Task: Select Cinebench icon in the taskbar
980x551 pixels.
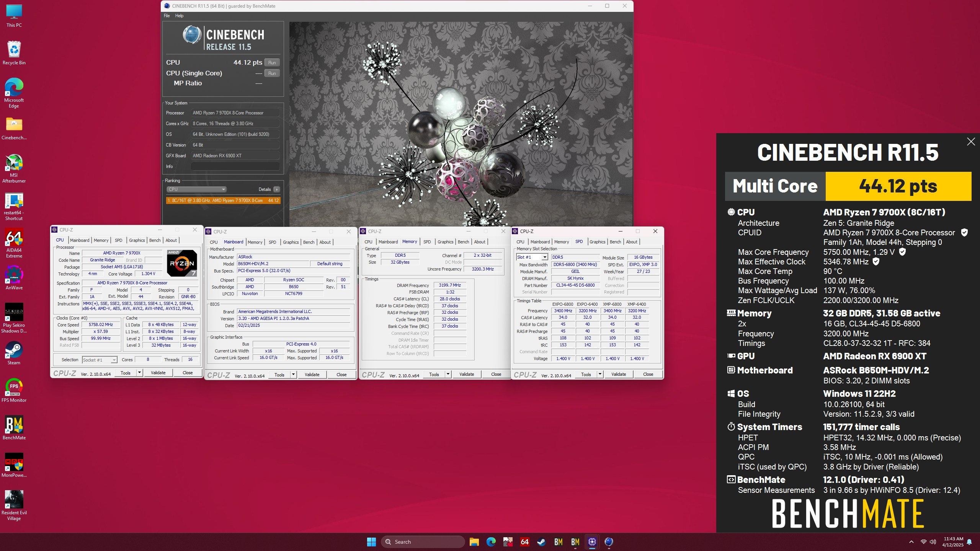Action: pos(609,542)
